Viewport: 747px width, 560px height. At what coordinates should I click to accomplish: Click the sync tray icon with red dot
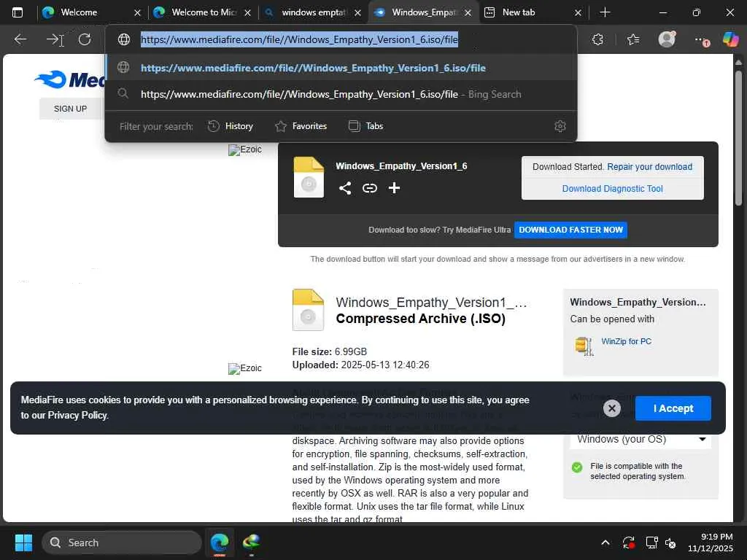(x=628, y=542)
